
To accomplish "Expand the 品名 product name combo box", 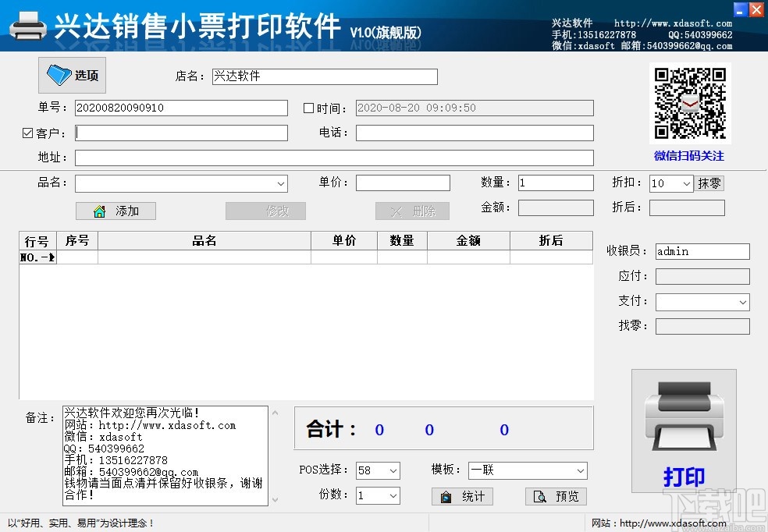I will point(281,183).
